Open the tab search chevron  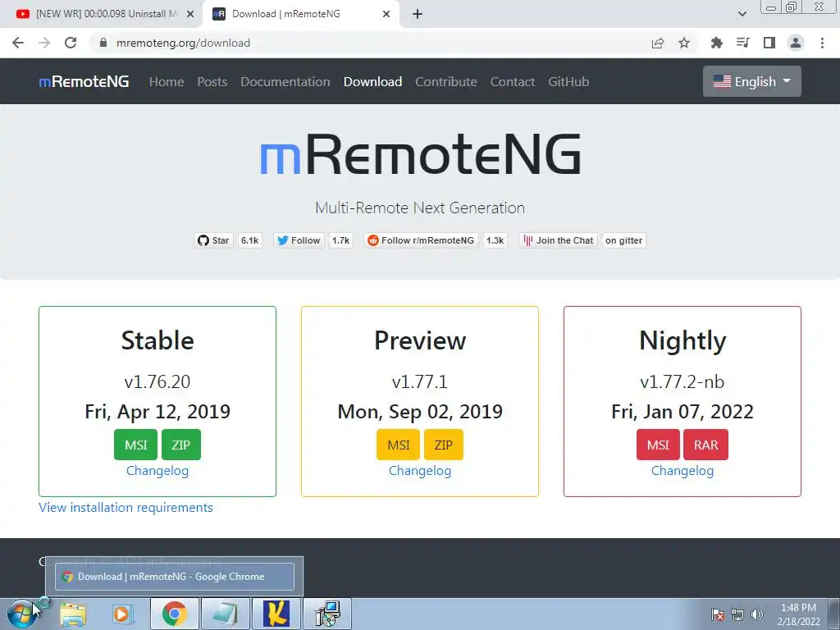click(742, 14)
